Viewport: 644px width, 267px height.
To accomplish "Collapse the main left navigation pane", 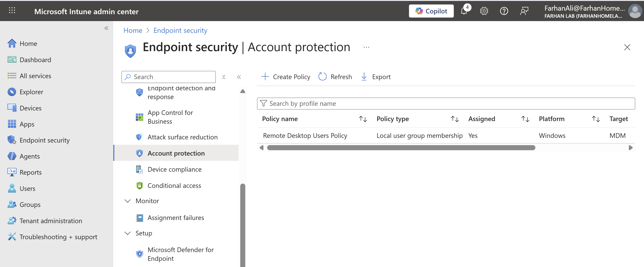I will 106,28.
